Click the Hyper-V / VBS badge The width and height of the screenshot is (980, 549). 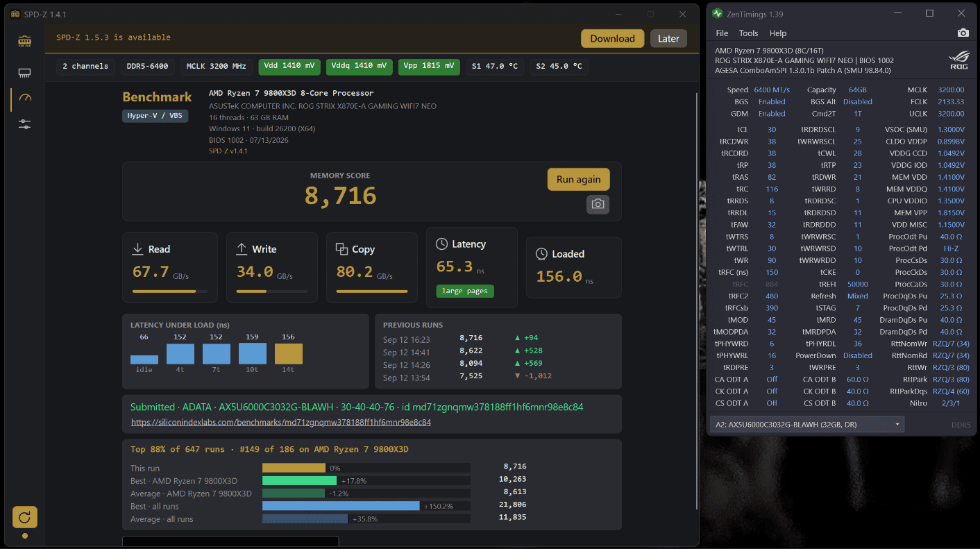[155, 116]
